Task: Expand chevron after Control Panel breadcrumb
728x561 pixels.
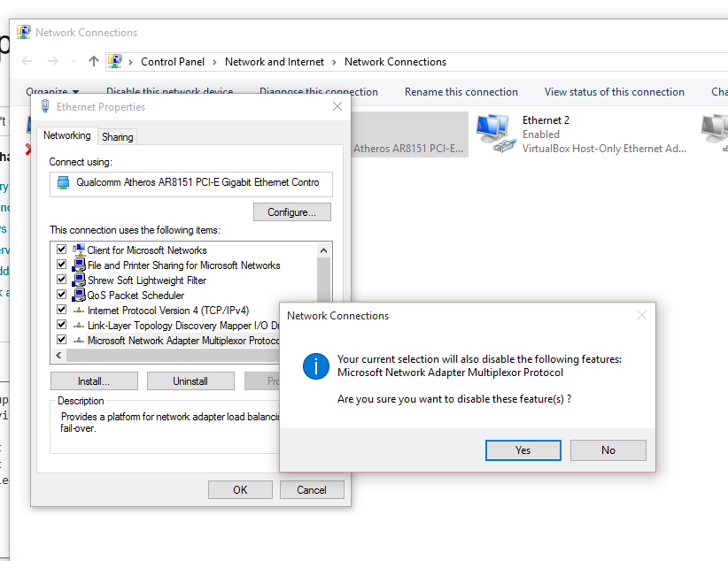Action: (214, 62)
